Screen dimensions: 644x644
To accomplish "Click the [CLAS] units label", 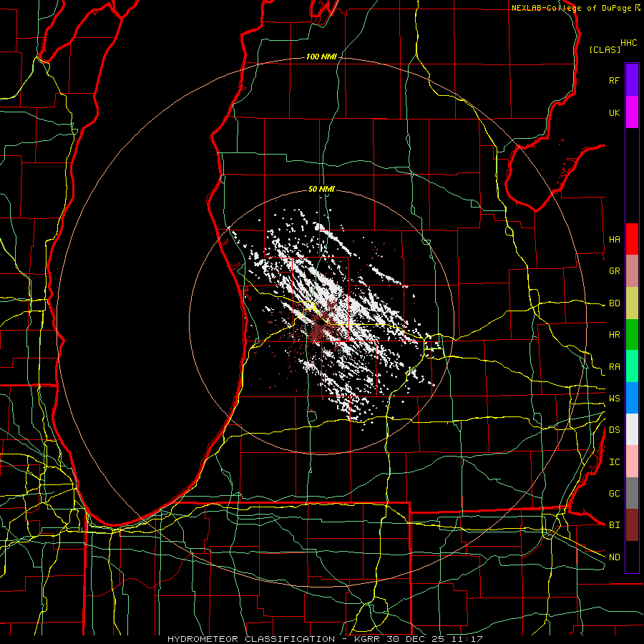I will [605, 49].
